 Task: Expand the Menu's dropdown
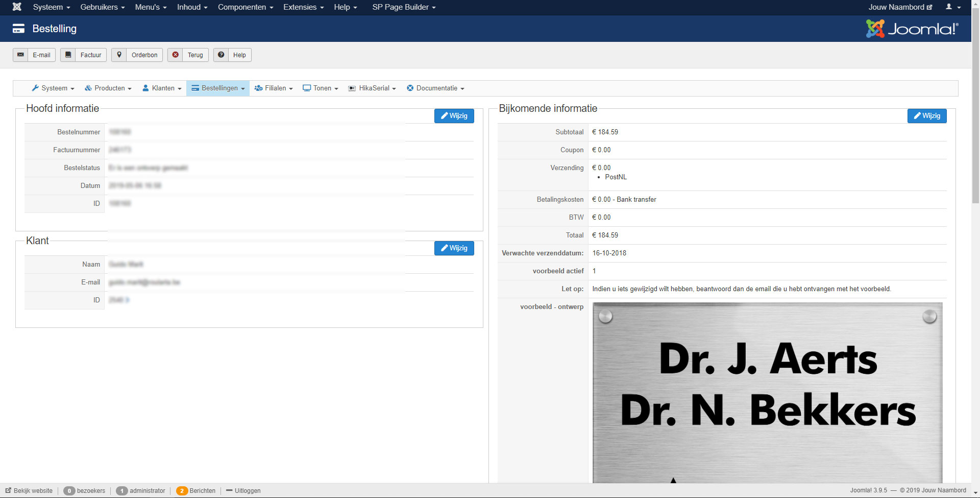coord(151,7)
